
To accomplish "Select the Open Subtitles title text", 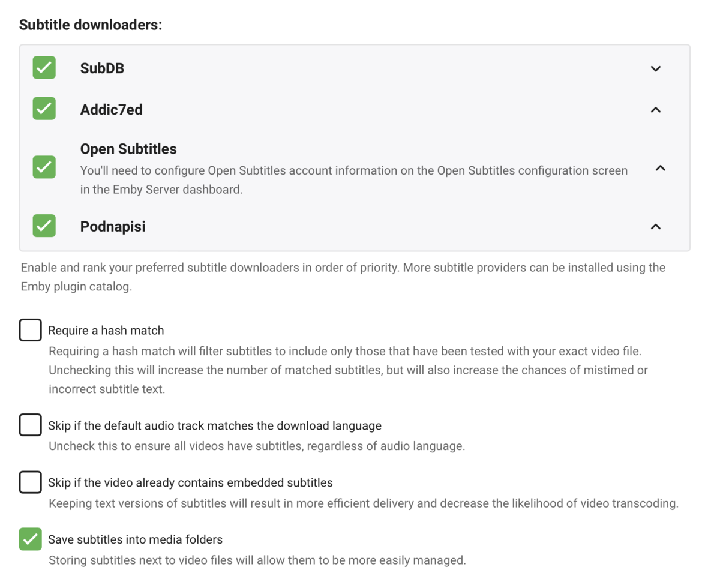I will point(128,149).
